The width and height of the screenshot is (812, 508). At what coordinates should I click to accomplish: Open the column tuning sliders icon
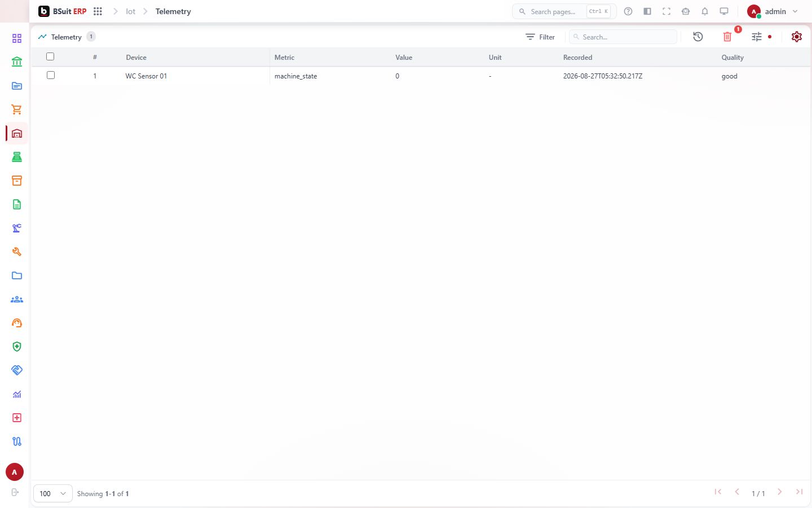(x=757, y=37)
